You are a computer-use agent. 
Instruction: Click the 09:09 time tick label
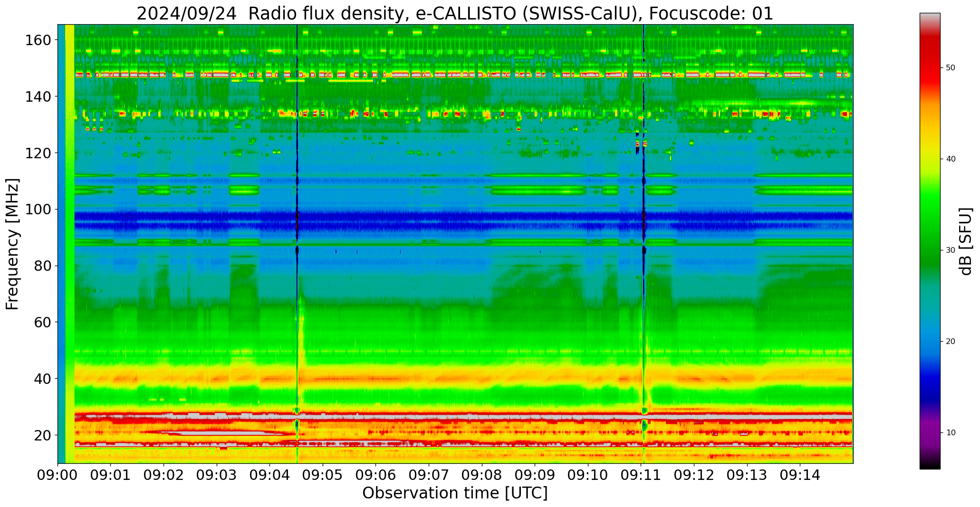(535, 475)
